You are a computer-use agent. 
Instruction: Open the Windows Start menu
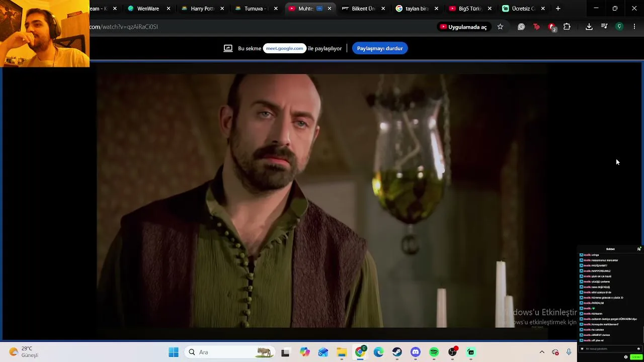(174, 352)
